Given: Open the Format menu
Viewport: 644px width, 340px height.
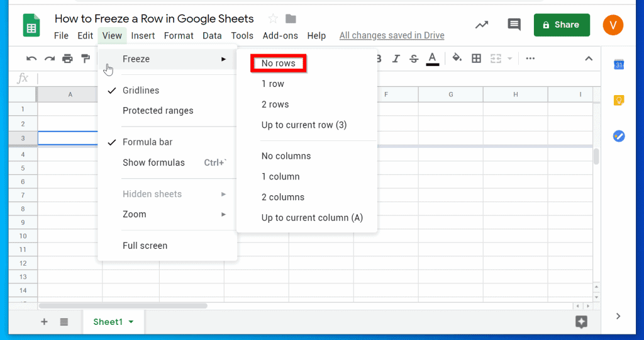Looking at the screenshot, I should coord(178,36).
